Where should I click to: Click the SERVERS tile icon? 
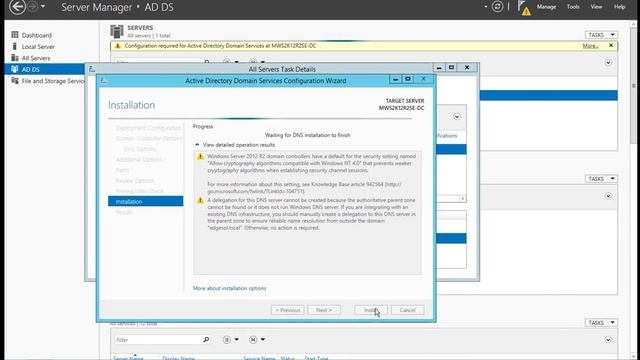(x=117, y=31)
